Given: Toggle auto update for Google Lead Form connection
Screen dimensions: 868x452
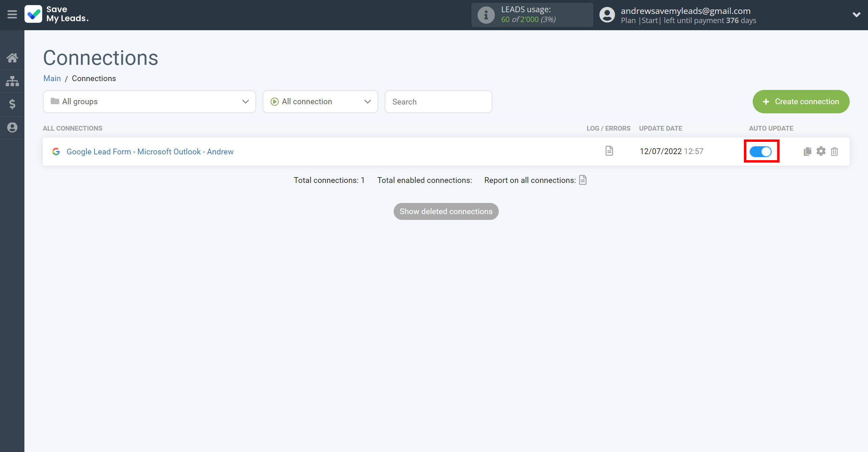Looking at the screenshot, I should tap(761, 152).
